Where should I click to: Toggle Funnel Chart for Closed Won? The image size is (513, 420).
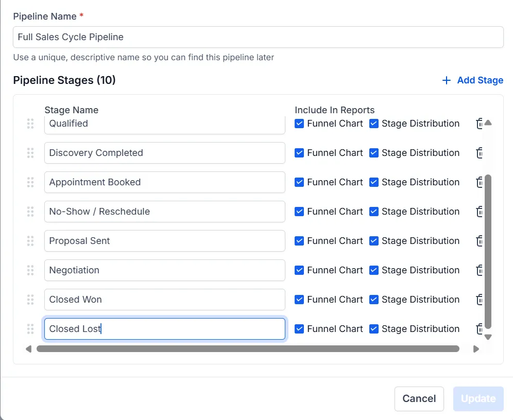[x=299, y=300]
